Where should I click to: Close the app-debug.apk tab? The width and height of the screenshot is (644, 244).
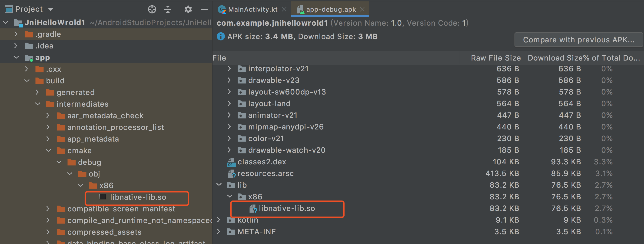pos(362,9)
